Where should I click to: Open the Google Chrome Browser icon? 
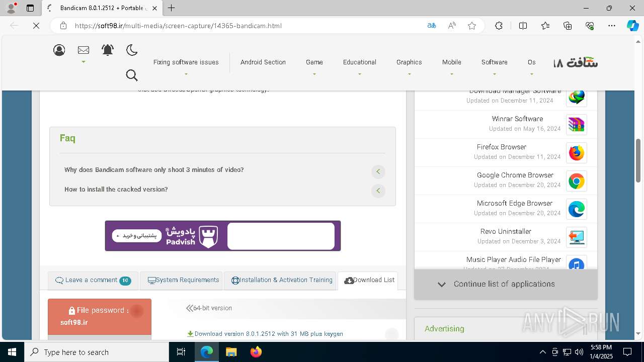[577, 181]
